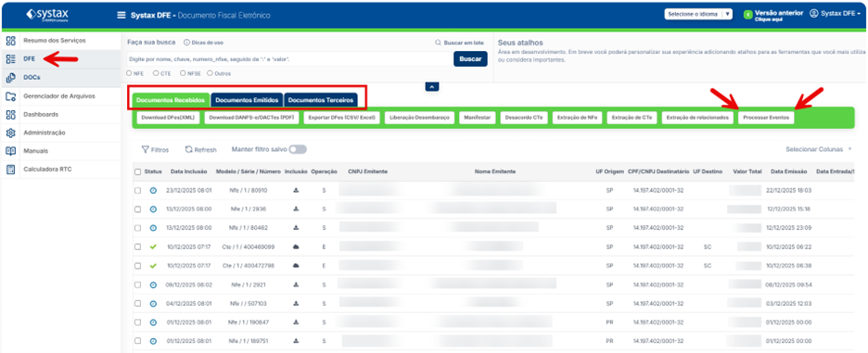Click the DOCs documents icon
The width and height of the screenshot is (868, 353).
coord(10,78)
